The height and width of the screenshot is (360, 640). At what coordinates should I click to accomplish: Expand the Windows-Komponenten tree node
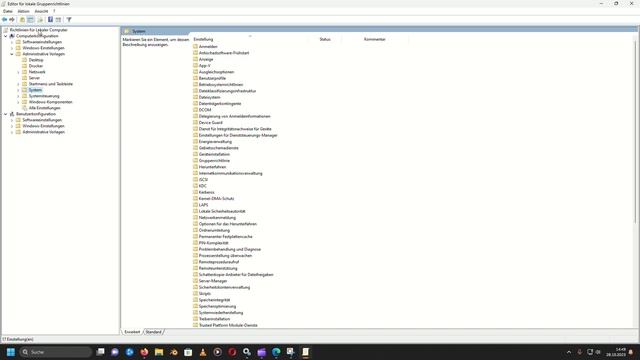(x=18, y=102)
